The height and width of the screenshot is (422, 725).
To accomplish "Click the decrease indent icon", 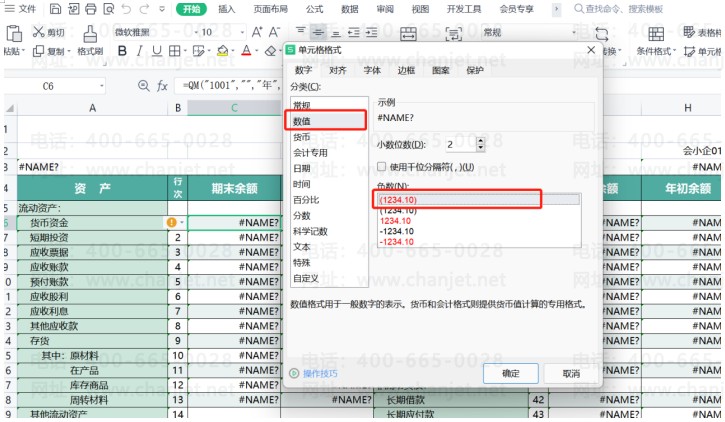I will (354, 32).
